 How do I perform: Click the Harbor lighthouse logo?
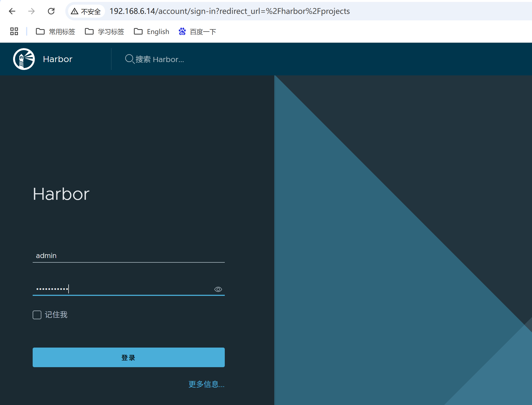tap(24, 59)
